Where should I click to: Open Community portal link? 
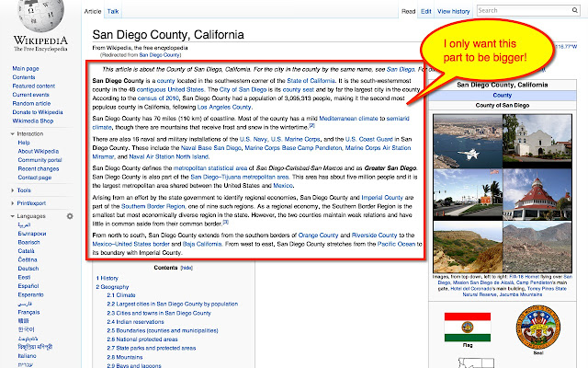tap(40, 160)
